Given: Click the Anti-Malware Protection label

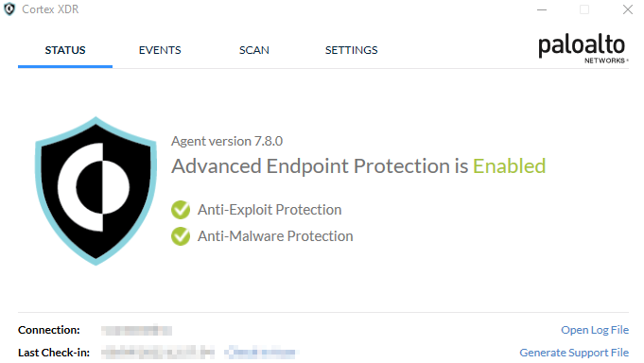Looking at the screenshot, I should [x=275, y=236].
